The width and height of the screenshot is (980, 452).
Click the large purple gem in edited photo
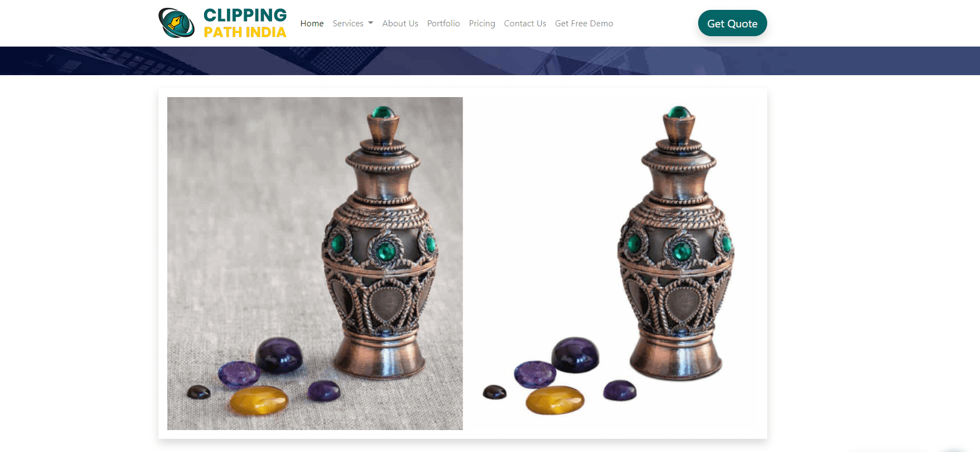pos(575,355)
